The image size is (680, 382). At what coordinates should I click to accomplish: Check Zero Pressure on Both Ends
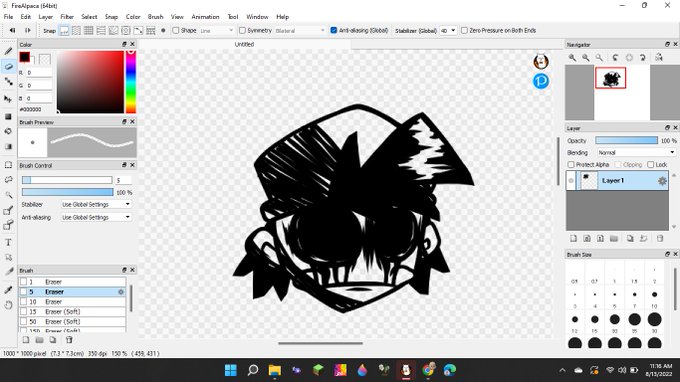pos(464,30)
